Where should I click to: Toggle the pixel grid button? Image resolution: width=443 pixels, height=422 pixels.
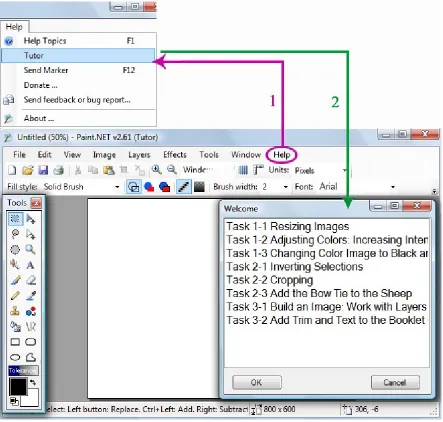click(x=243, y=170)
